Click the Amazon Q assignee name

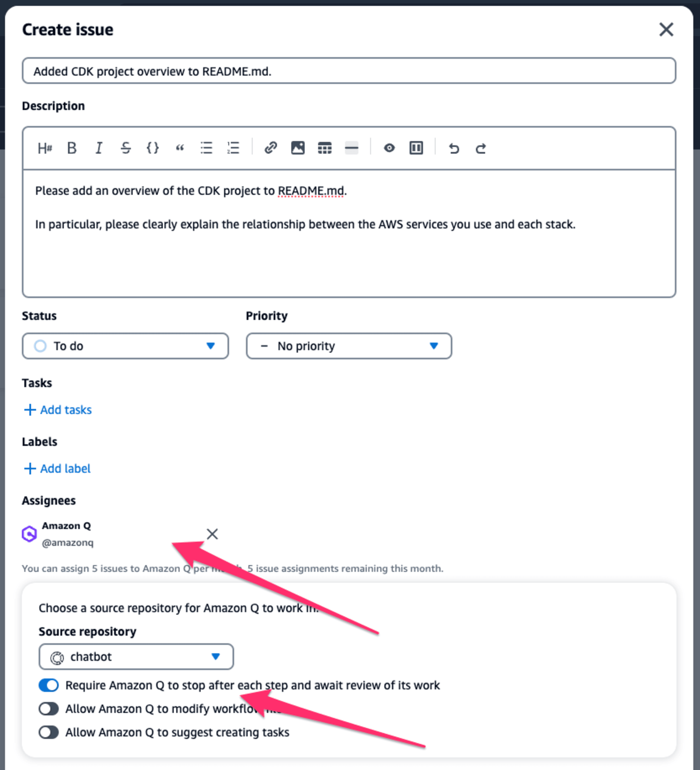(x=67, y=526)
